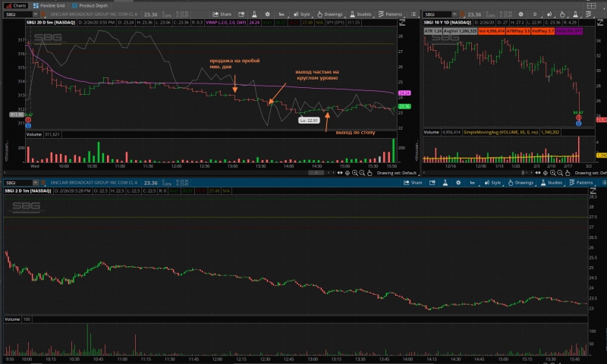Expand symbol dropdown arrow in daily chart
This screenshot has height=364, width=607.
click(x=454, y=14)
